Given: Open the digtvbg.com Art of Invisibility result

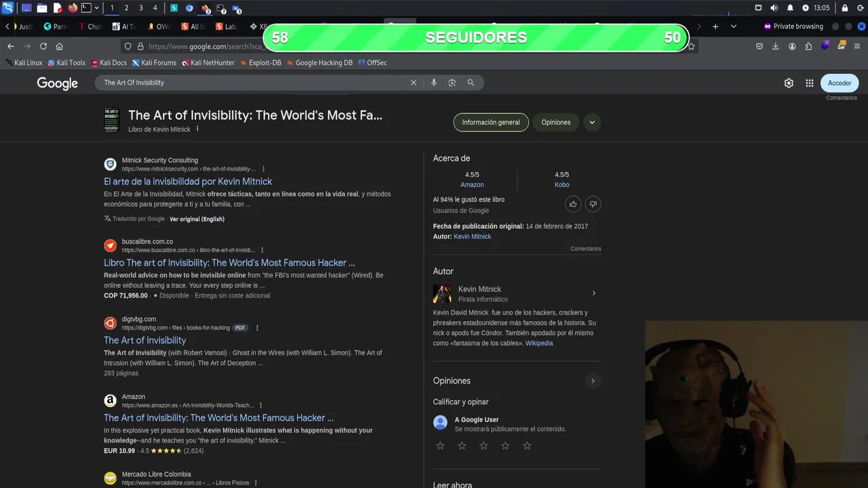Looking at the screenshot, I should point(144,340).
